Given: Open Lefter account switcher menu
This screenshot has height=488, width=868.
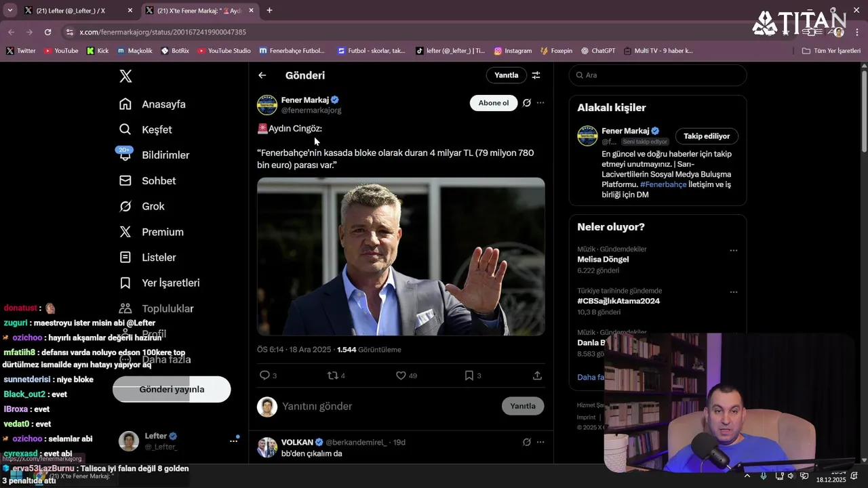Looking at the screenshot, I should coord(178,441).
